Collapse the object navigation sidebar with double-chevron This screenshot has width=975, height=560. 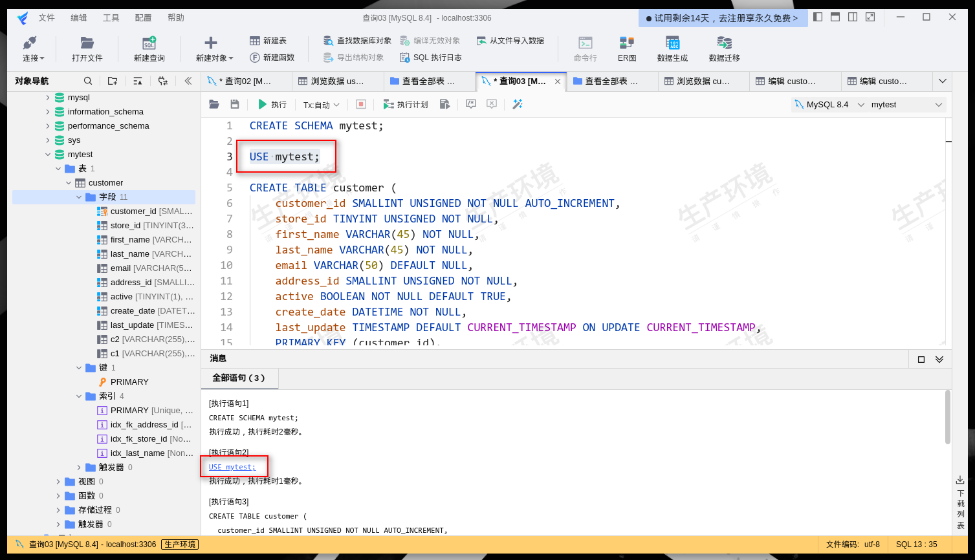tap(187, 81)
